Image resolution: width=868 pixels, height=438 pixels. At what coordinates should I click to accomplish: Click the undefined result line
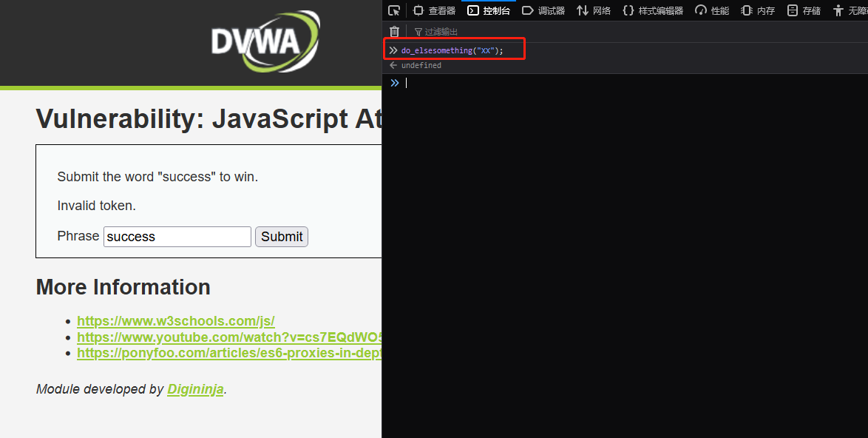421,65
